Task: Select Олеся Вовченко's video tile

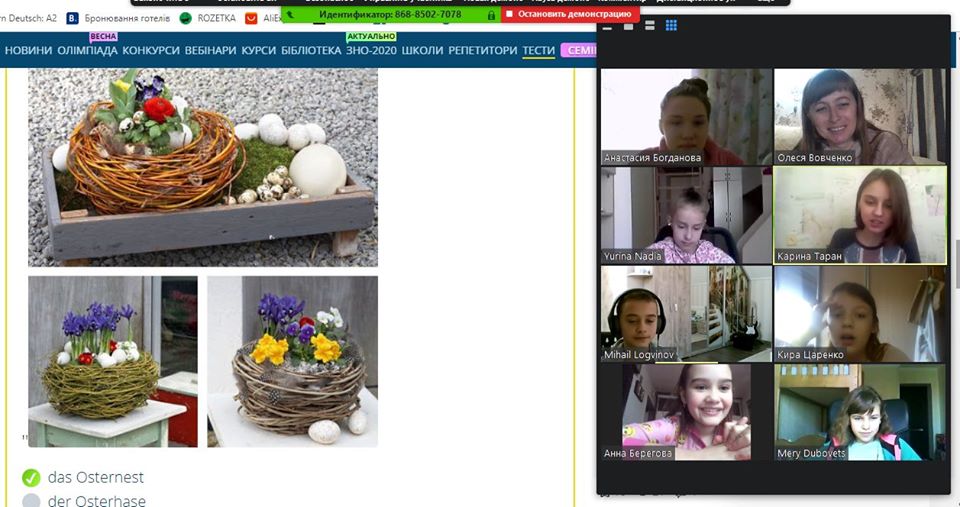Action: 860,116
